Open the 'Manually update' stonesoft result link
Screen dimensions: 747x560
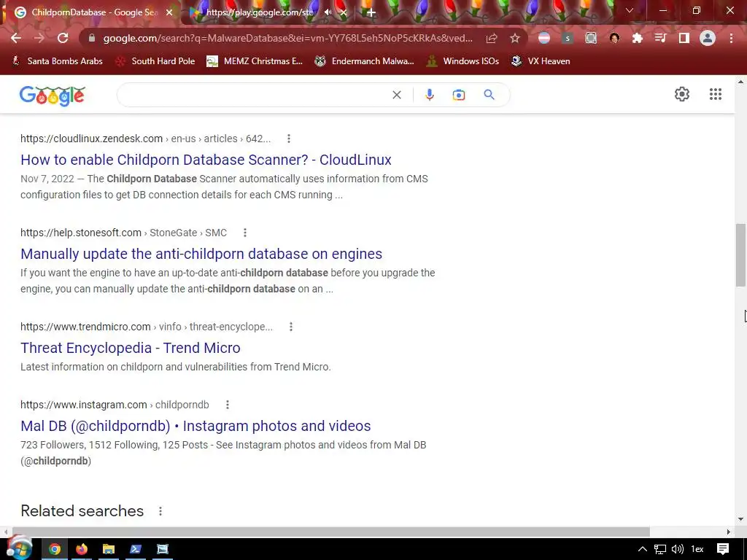201,254
